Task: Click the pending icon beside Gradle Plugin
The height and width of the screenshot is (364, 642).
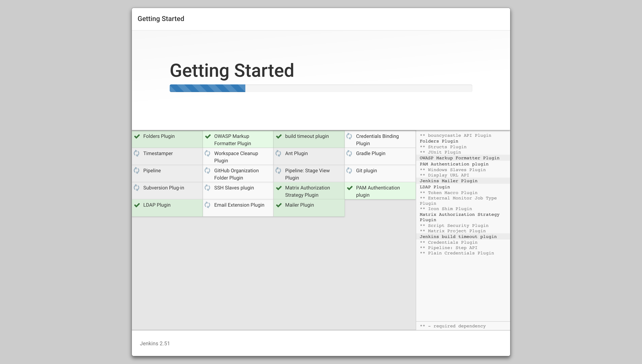Action: click(349, 154)
